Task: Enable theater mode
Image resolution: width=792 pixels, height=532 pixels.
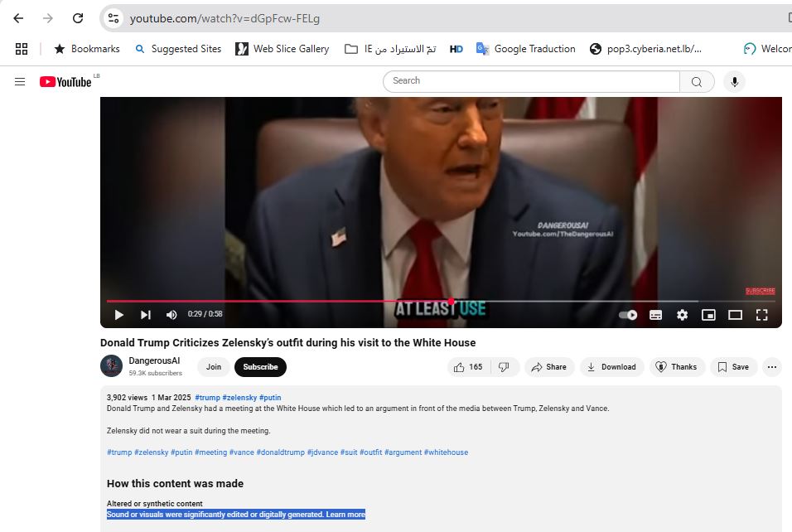Action: tap(735, 315)
